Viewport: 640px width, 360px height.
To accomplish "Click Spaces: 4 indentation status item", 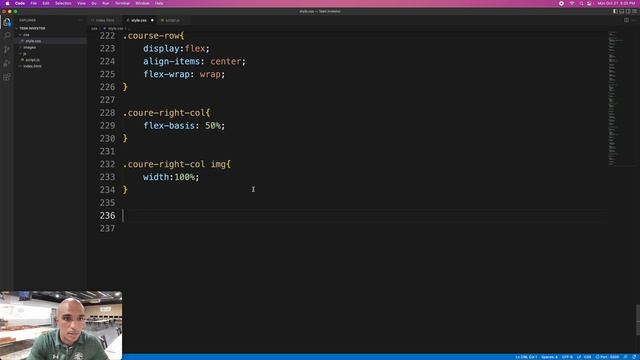I will (549, 357).
